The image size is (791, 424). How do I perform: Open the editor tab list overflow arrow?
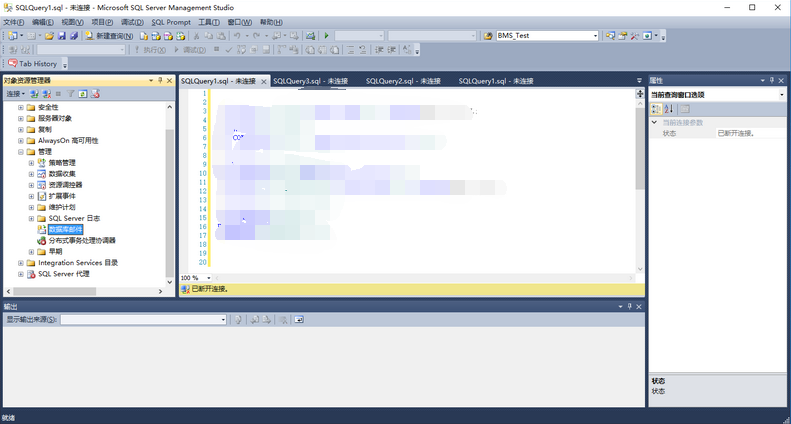click(639, 81)
